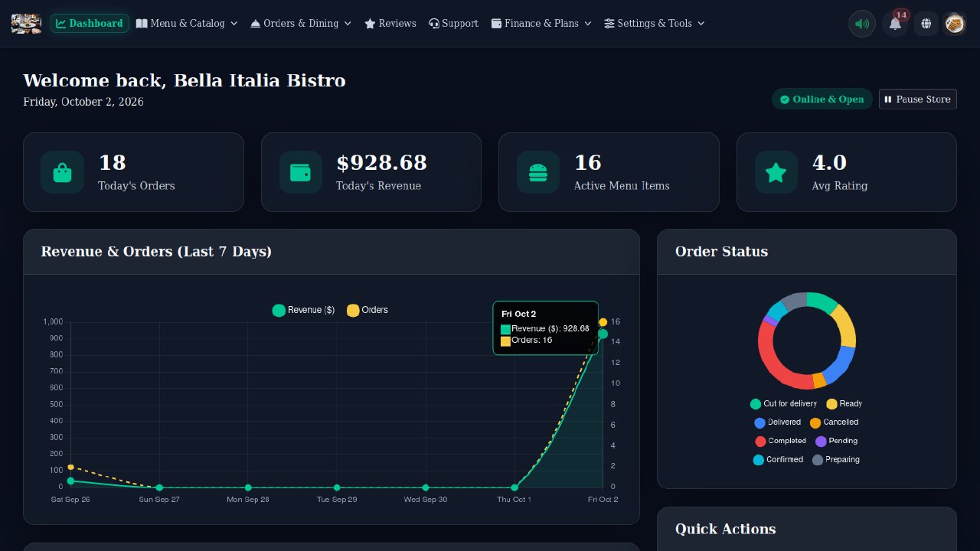980x551 pixels.
Task: Click the Sat Sep 26 revenue data point
Action: (70, 481)
